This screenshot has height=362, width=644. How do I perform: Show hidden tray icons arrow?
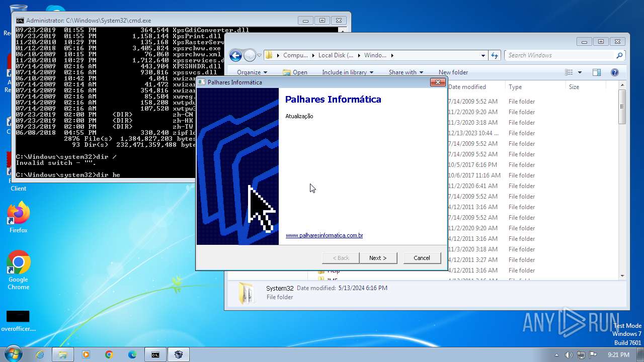[556, 355]
